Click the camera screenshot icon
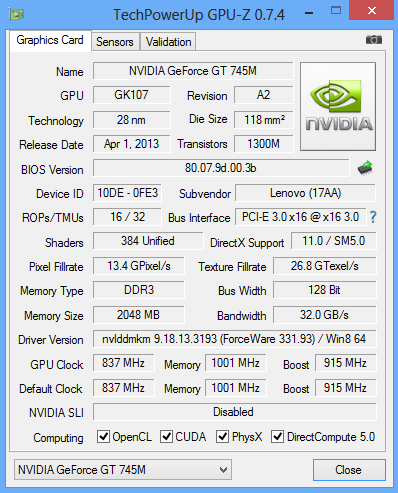398x493 pixels. [374, 40]
